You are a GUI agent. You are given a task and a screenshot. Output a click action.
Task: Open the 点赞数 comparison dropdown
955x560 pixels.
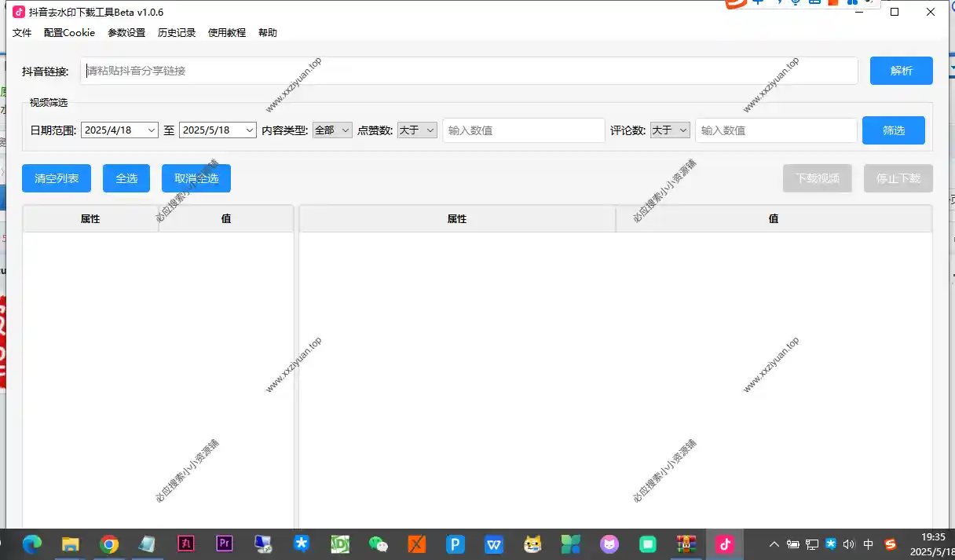tap(417, 130)
